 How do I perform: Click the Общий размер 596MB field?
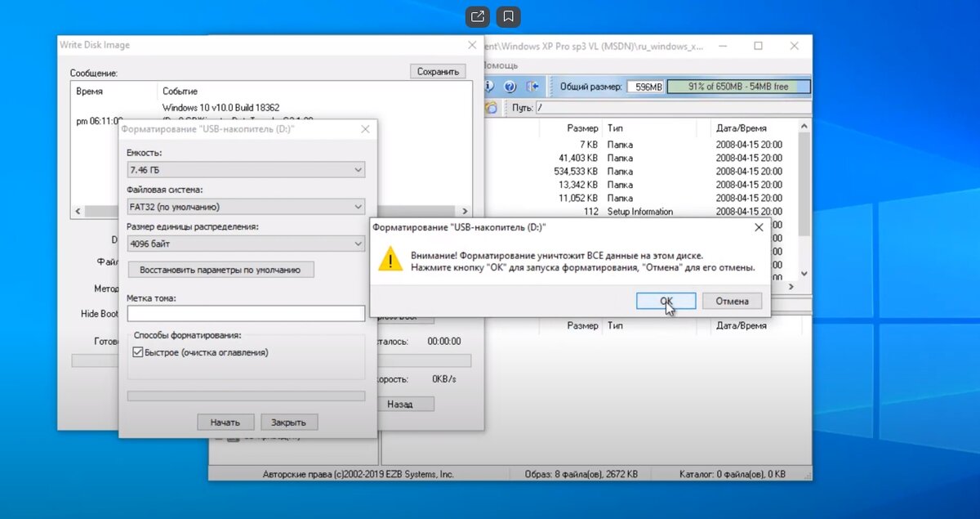[645, 87]
